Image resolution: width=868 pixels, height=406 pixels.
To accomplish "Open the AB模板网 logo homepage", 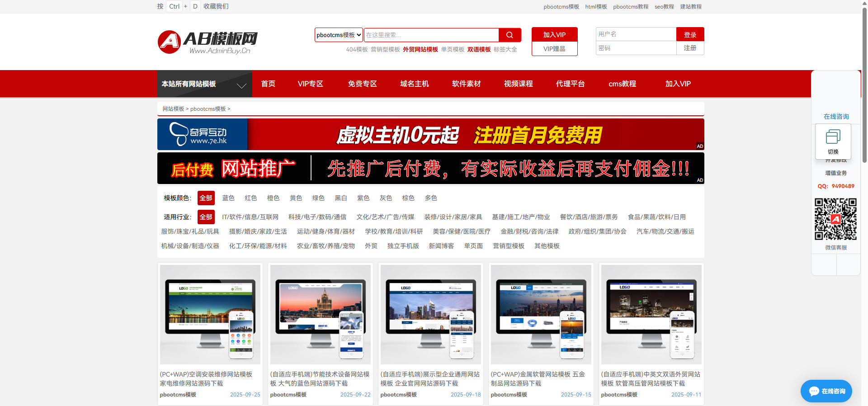I will pos(208,42).
